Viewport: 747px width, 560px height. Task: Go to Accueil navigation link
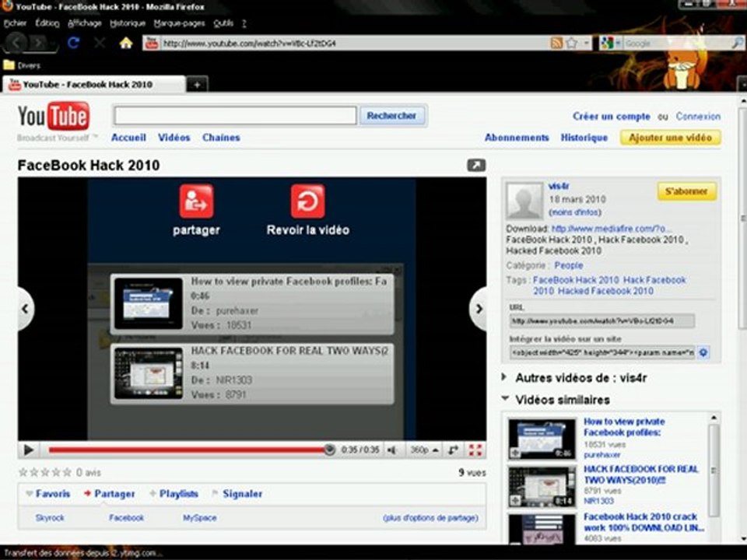[x=128, y=138]
